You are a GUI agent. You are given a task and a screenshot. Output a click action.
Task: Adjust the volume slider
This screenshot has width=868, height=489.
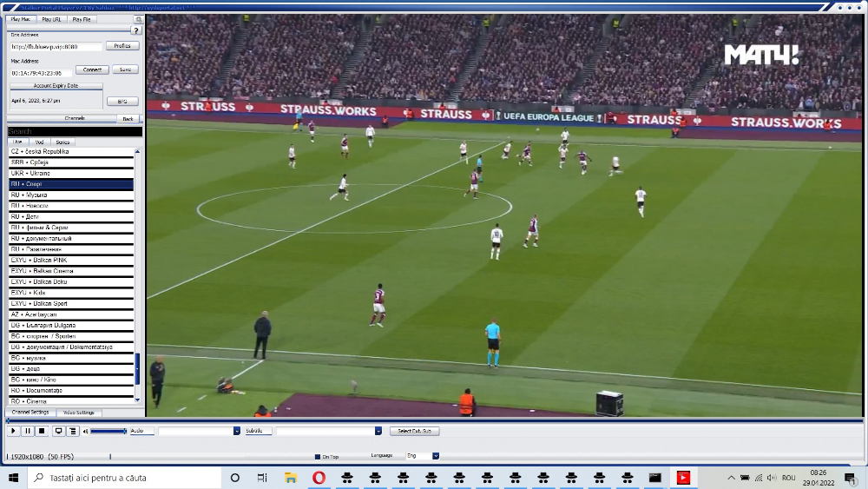pyautogui.click(x=108, y=431)
